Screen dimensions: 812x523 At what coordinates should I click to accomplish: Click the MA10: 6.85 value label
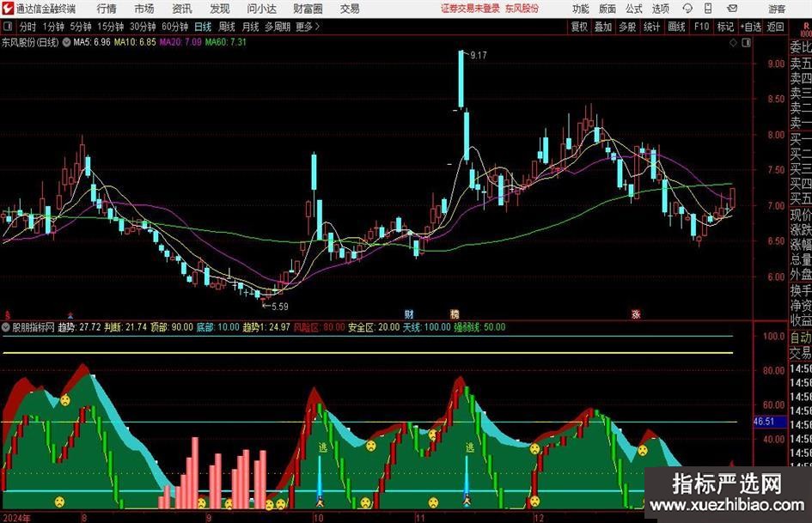tap(135, 42)
